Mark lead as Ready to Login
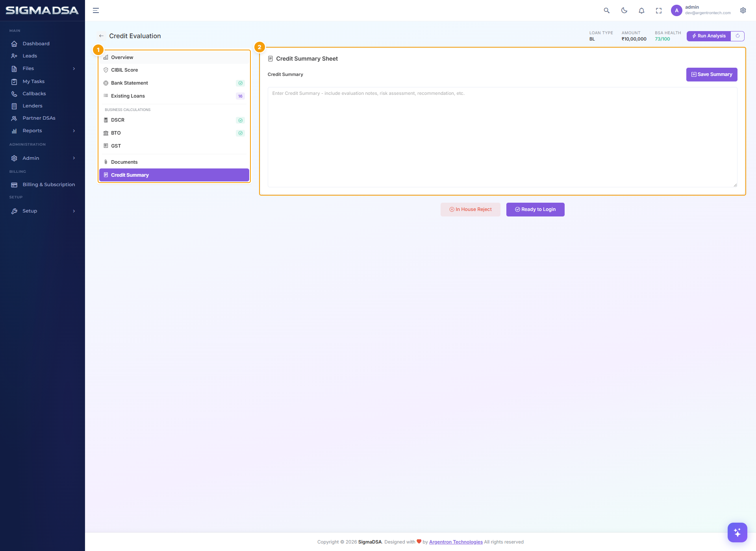Image resolution: width=756 pixels, height=551 pixels. [x=535, y=209]
